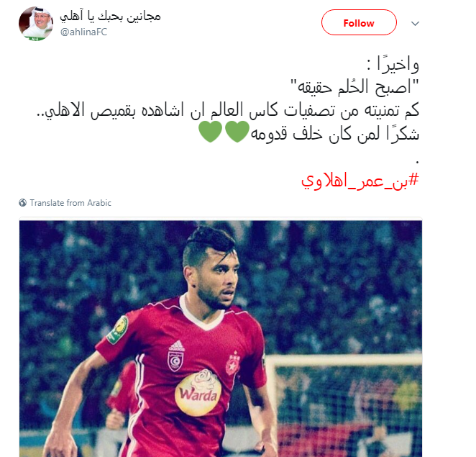Click the tweet line mentioning كاس العالم
The height and width of the screenshot is (457, 476).
(228, 110)
